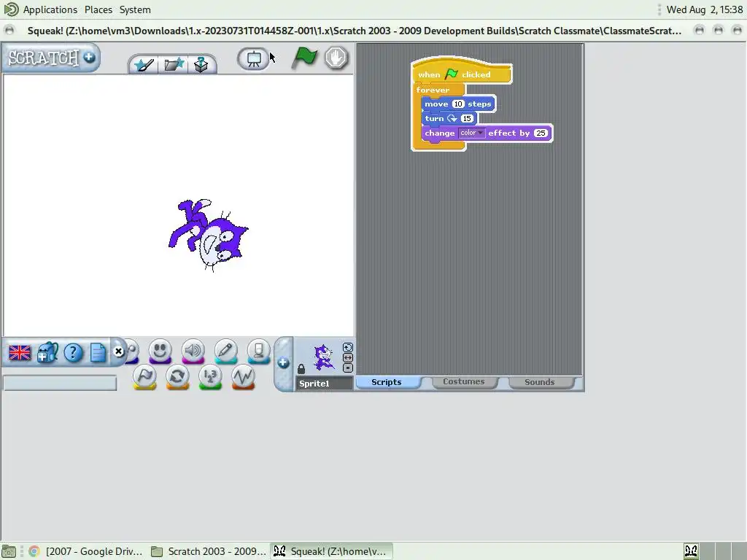Open the Control block category flag icon
747x560 pixels.
click(x=145, y=377)
